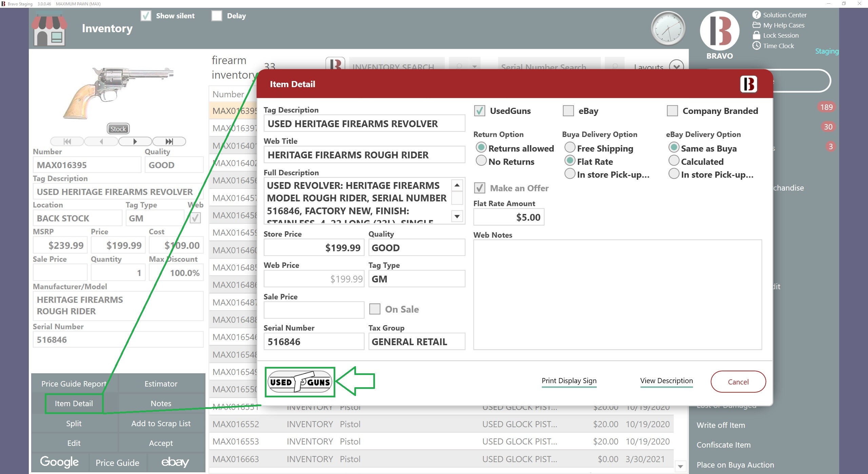Screen dimensions: 868x474
Task: Click Bravo icon beside Inventory Search
Action: click(335, 64)
